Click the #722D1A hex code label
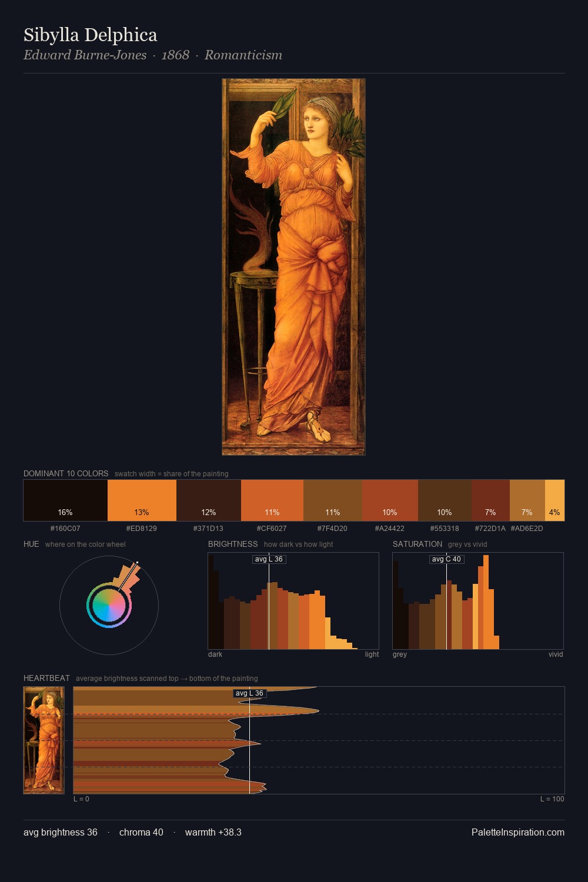The height and width of the screenshot is (882, 588). tap(490, 529)
